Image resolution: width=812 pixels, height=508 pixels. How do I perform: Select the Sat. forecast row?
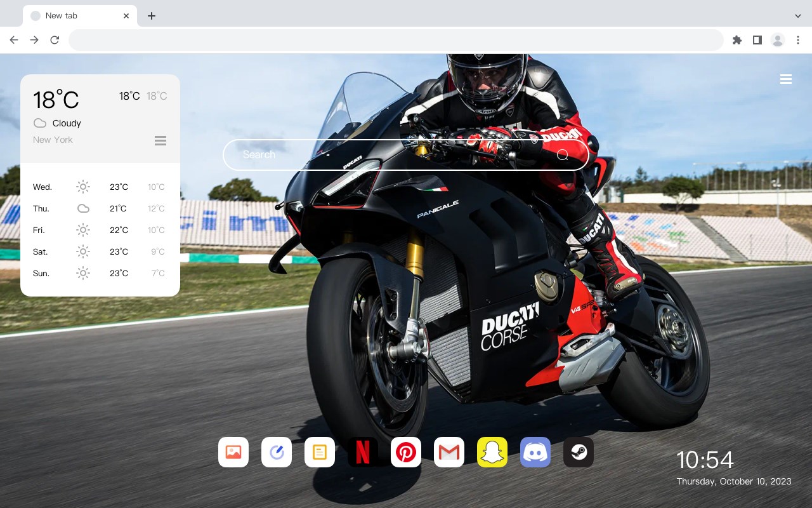pos(100,251)
